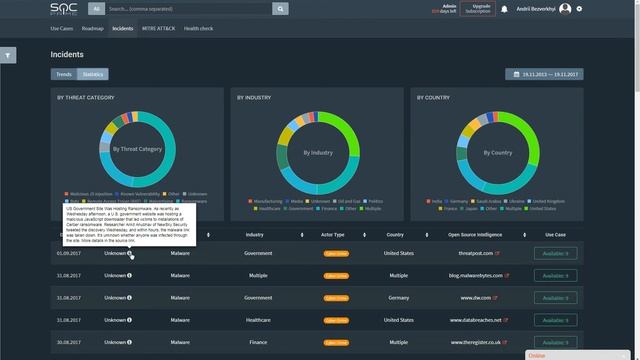Click the Andrii Bezverkhyi username
Screen dimensions: 640x360
(x=536, y=9)
